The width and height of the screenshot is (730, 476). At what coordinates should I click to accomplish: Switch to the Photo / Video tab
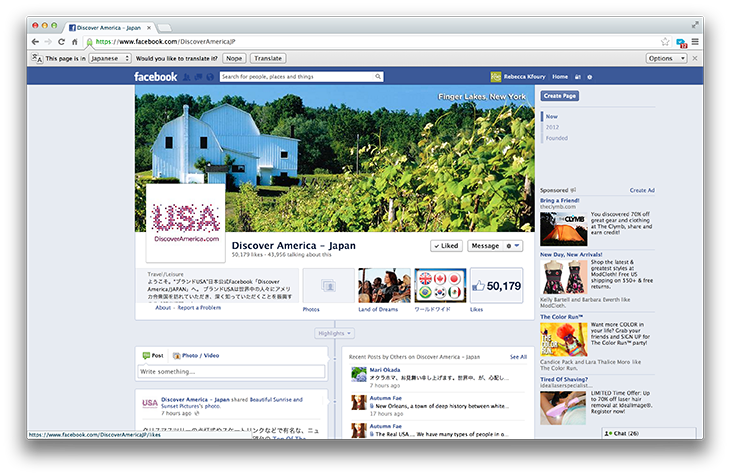pos(196,355)
